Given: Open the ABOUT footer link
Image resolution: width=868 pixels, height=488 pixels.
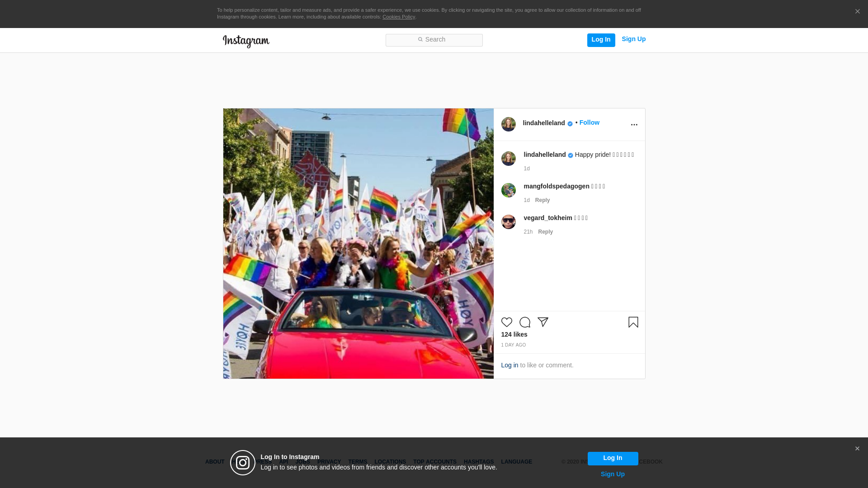Looking at the screenshot, I should [214, 462].
